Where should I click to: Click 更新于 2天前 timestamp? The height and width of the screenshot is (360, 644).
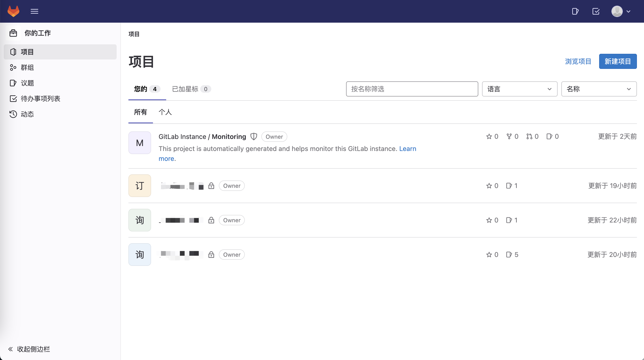(x=617, y=136)
